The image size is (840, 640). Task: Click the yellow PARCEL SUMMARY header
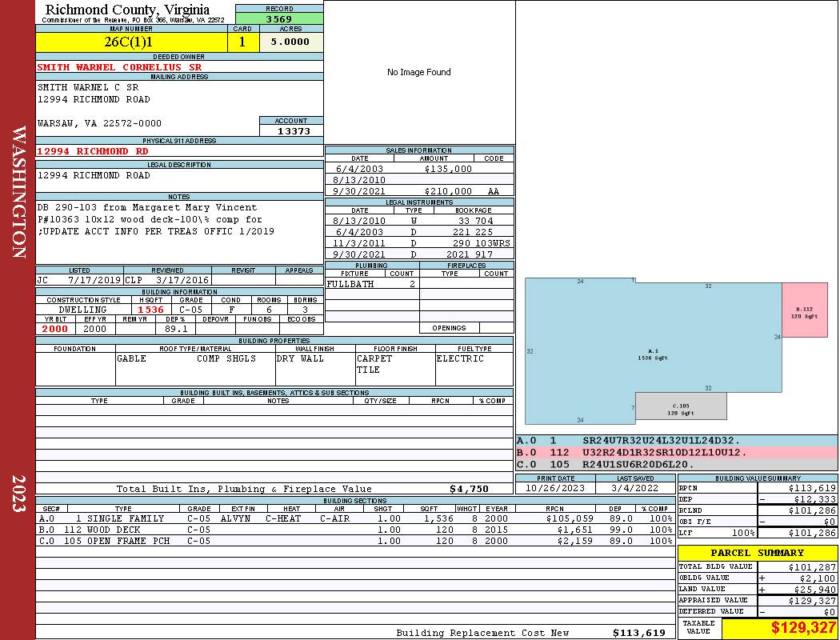click(757, 553)
